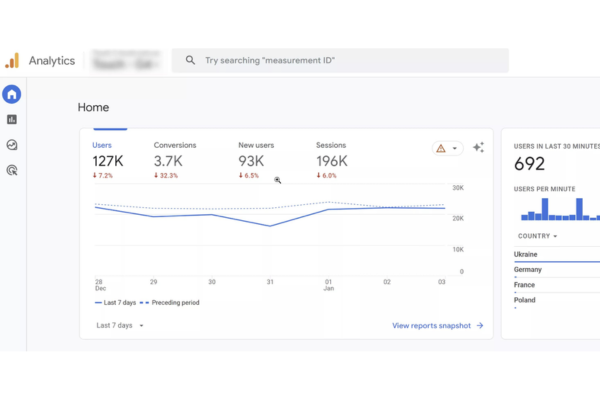Click the Google Analytics logo
600x400 pixels.
(x=12, y=60)
